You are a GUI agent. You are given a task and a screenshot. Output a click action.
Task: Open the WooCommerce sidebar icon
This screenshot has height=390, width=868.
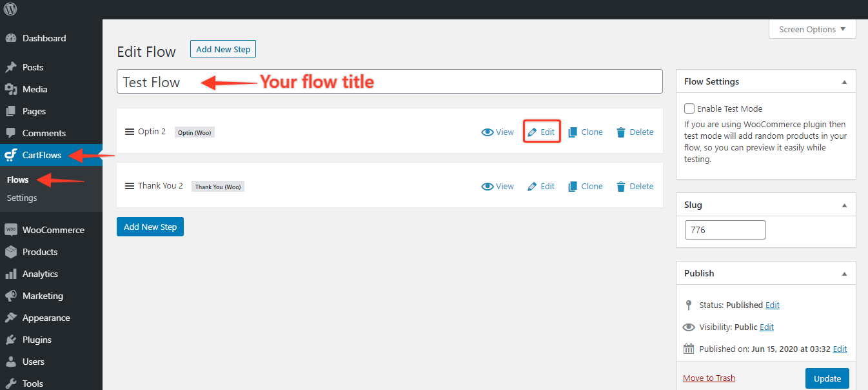click(10, 230)
